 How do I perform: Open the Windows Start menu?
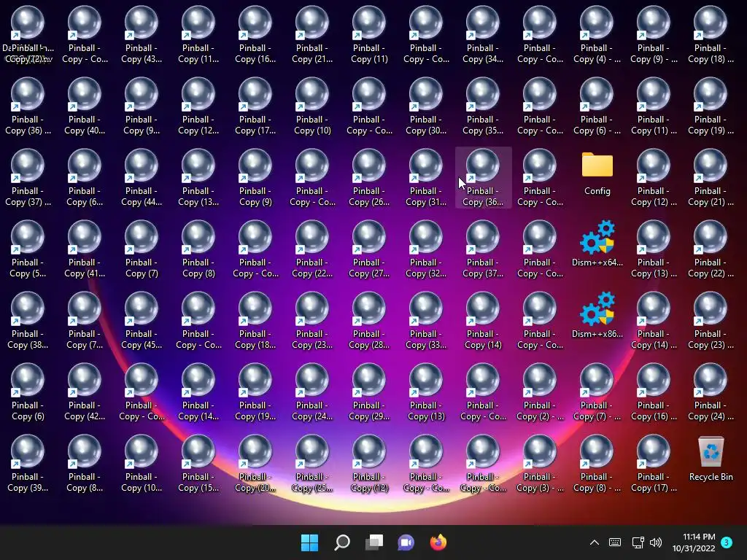[x=309, y=542]
